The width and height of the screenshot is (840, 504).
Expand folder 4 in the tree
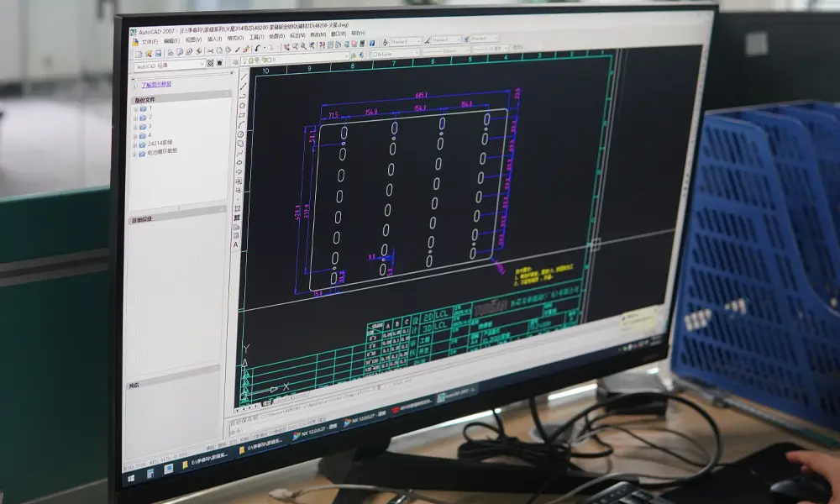pyautogui.click(x=135, y=134)
